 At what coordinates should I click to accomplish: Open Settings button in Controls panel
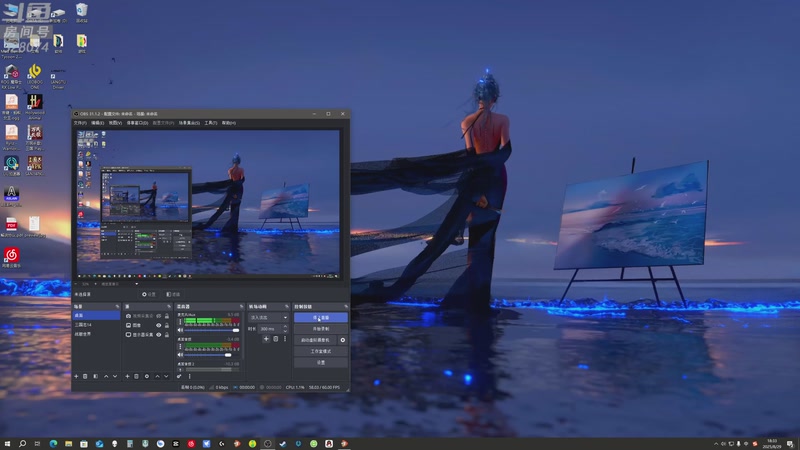click(x=321, y=362)
